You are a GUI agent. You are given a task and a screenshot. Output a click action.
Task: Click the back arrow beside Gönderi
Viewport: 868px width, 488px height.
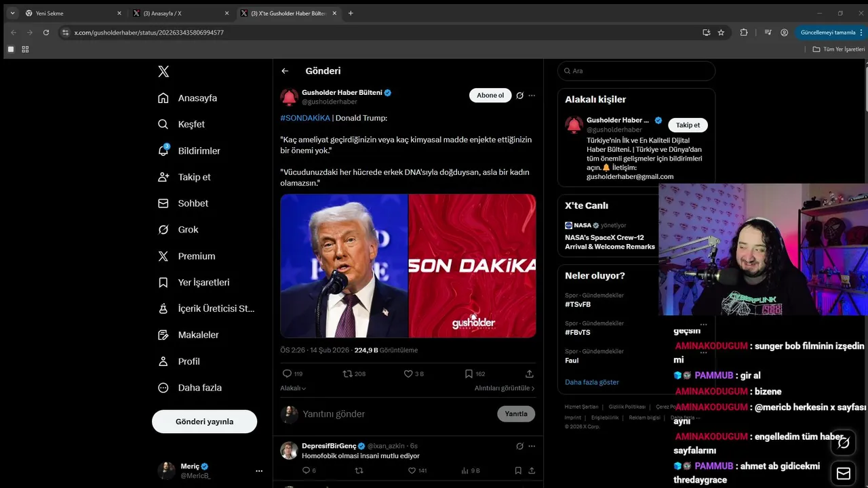coord(285,71)
